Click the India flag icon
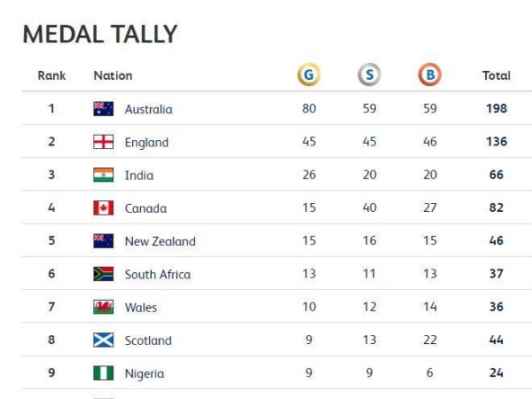This screenshot has height=399, width=532. click(104, 175)
